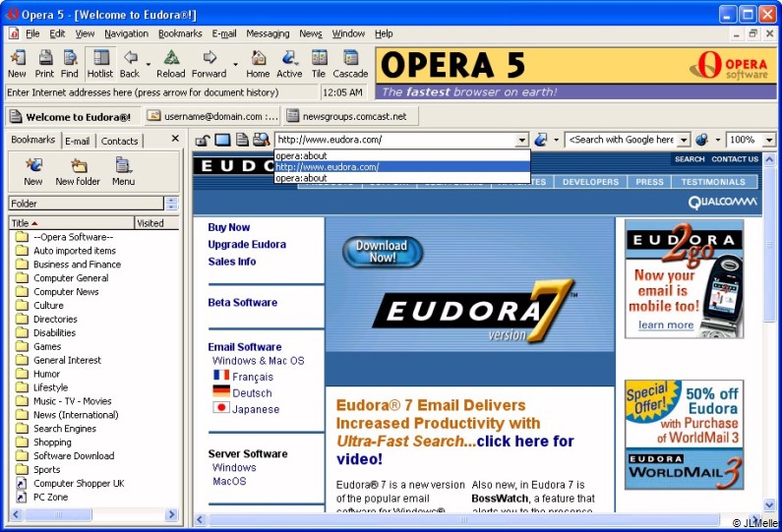Click CONTACT US at page top

coord(735,159)
